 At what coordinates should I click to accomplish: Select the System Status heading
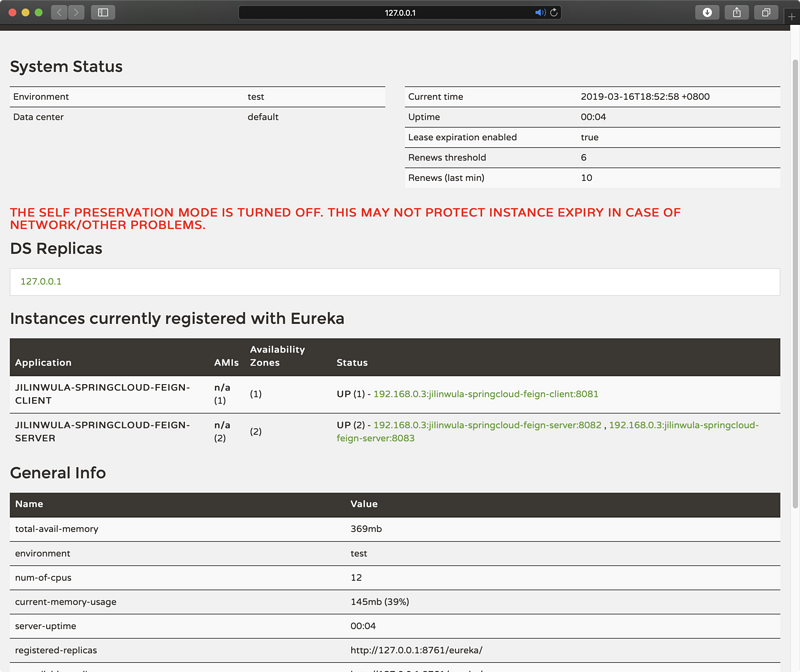pos(66,66)
